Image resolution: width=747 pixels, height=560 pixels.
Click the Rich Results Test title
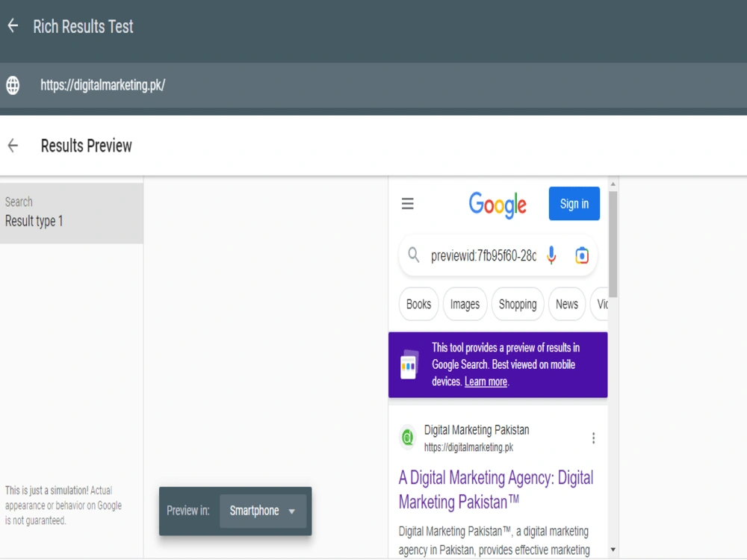tap(83, 27)
